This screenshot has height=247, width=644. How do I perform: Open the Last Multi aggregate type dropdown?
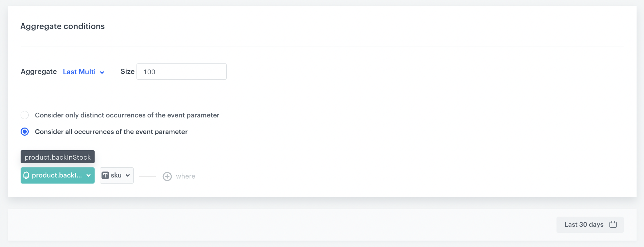pyautogui.click(x=83, y=72)
